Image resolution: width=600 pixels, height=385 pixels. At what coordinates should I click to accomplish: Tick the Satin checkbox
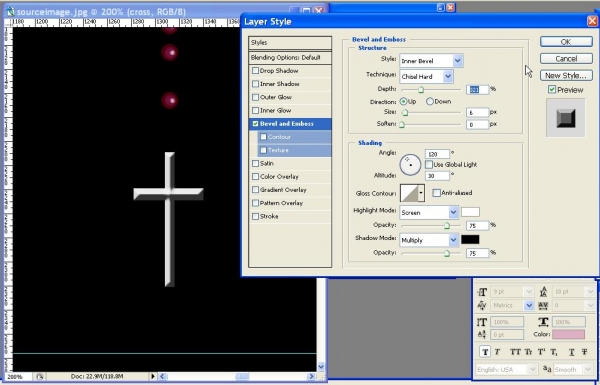[x=255, y=163]
